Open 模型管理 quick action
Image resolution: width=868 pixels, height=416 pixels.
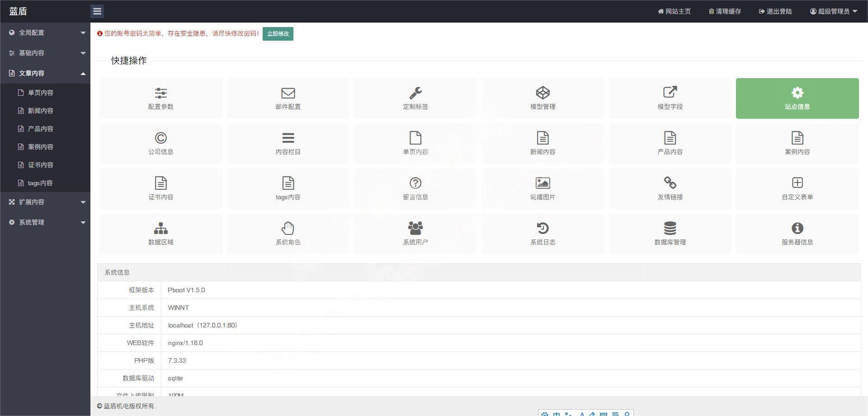tap(542, 98)
